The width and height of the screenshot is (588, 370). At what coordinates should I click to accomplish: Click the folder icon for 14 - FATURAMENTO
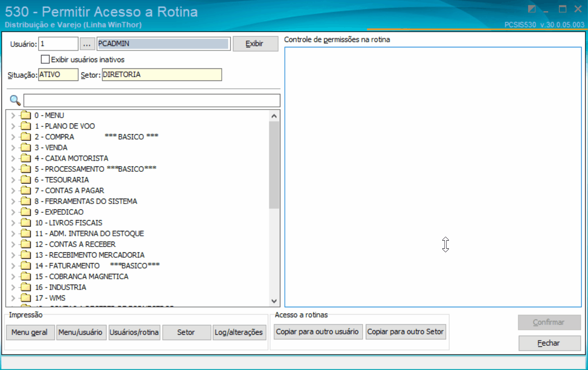click(x=26, y=266)
